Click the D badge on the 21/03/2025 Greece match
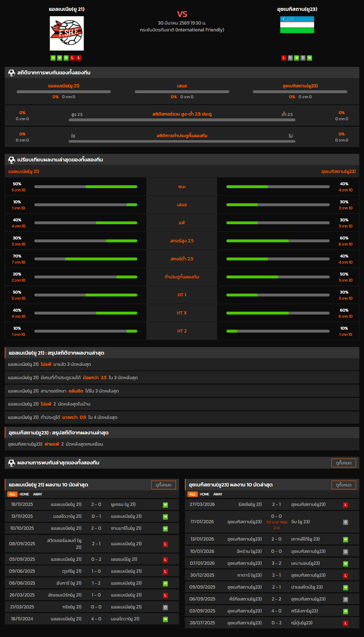Viewport: 364px width, 637px height. click(165, 607)
